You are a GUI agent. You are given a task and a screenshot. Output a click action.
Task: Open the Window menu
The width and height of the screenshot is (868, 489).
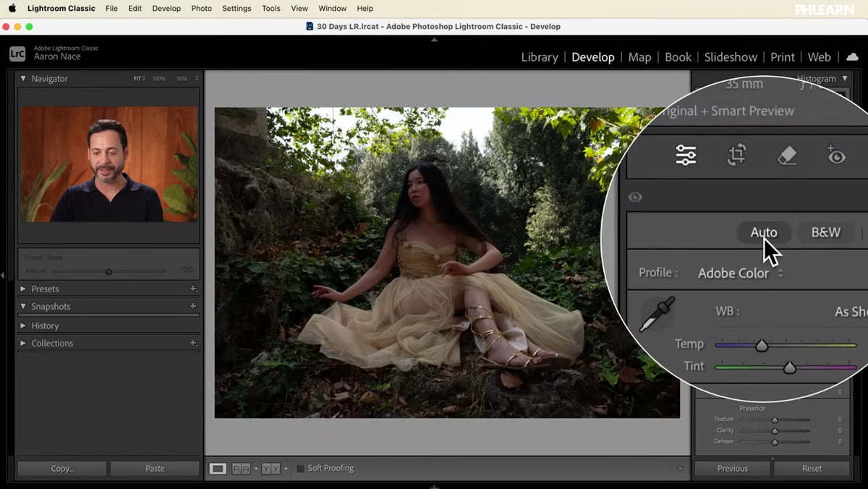[x=332, y=8]
